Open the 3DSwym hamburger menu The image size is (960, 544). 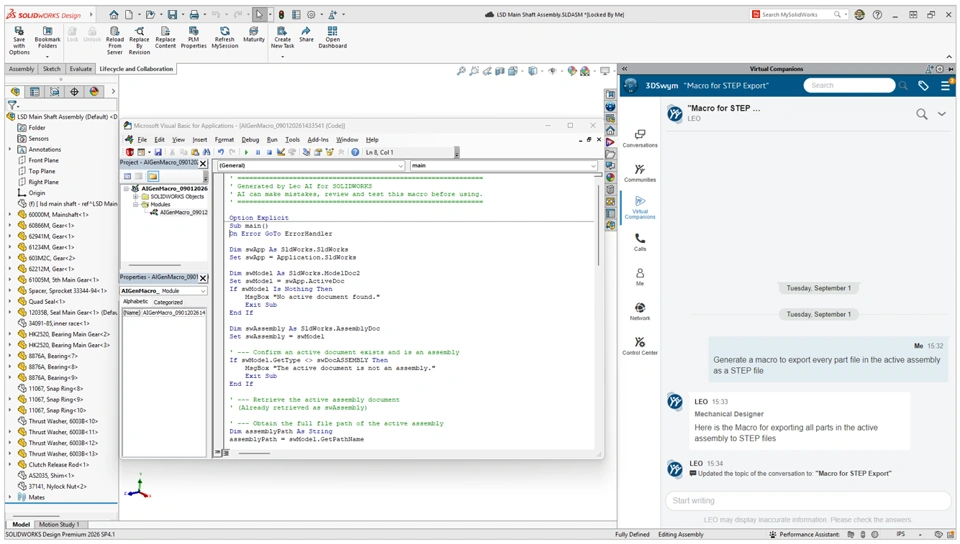point(945,86)
